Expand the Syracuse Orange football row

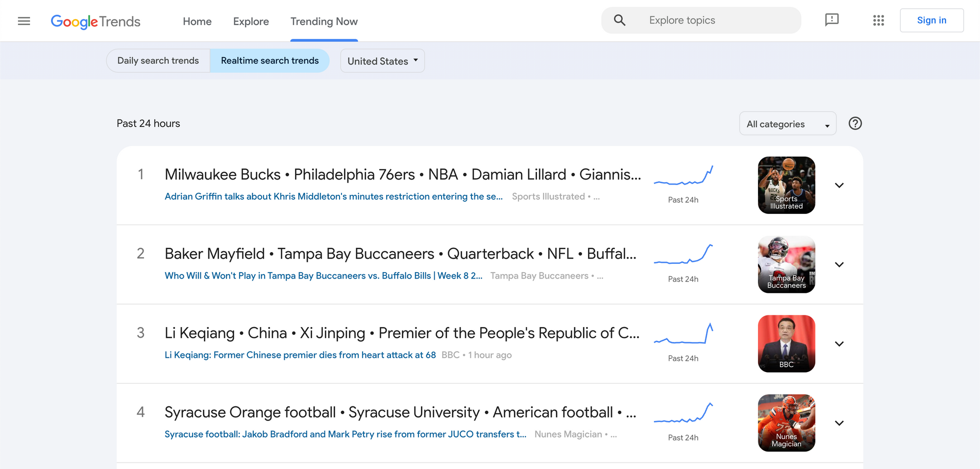click(839, 423)
